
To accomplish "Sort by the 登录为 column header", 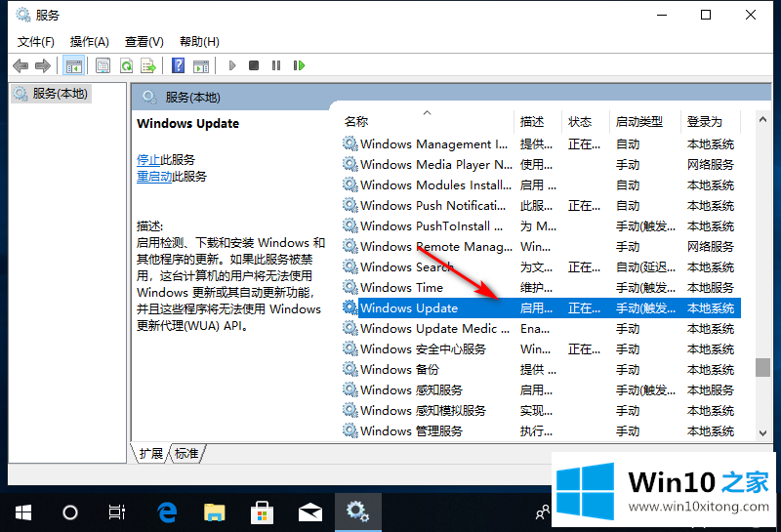I will (x=712, y=122).
